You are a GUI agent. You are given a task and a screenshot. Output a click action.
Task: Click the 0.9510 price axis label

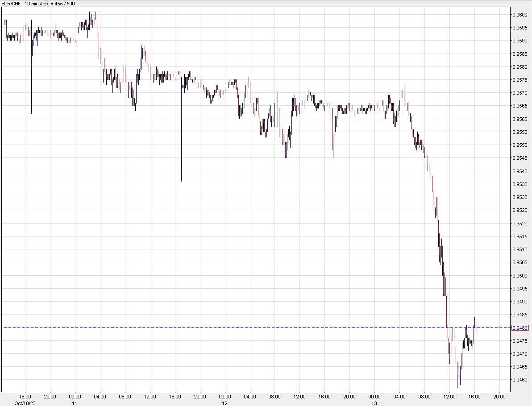pyautogui.click(x=520, y=250)
